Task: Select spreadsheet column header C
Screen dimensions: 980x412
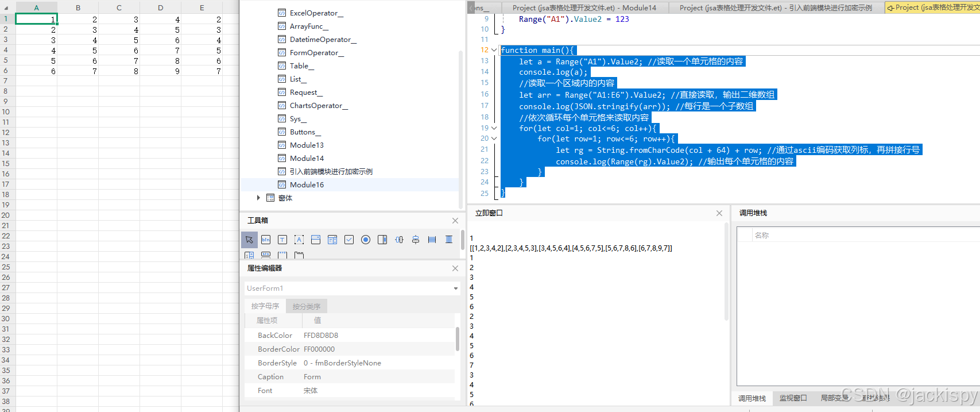Action: pos(119,7)
